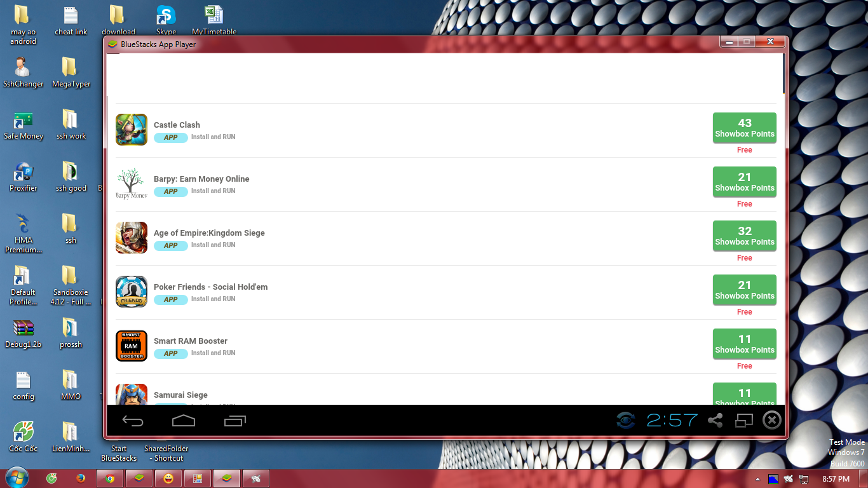Click the Age of Empire app icon
Image resolution: width=868 pixels, height=488 pixels.
(132, 238)
